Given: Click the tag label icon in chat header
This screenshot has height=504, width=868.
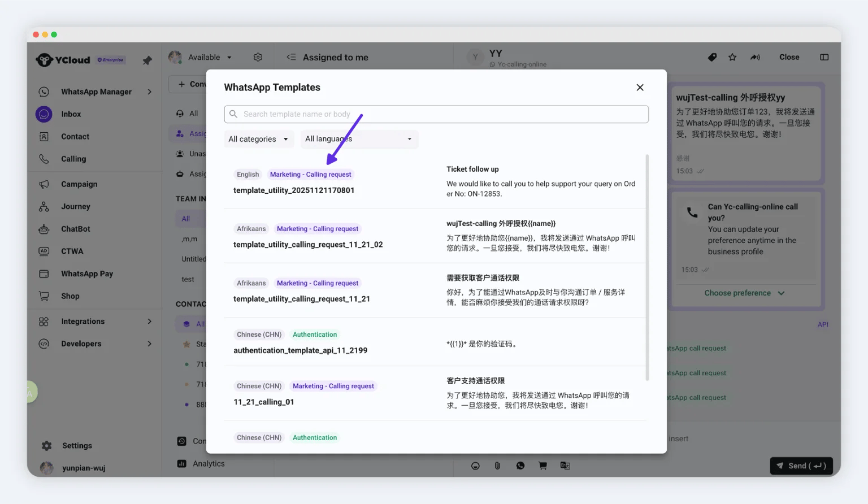Looking at the screenshot, I should [712, 57].
